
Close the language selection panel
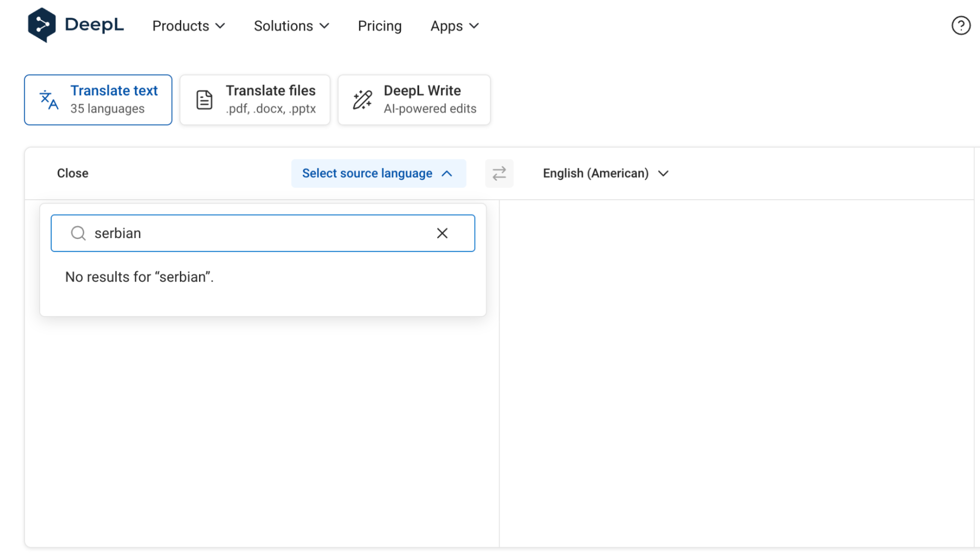[x=72, y=173]
